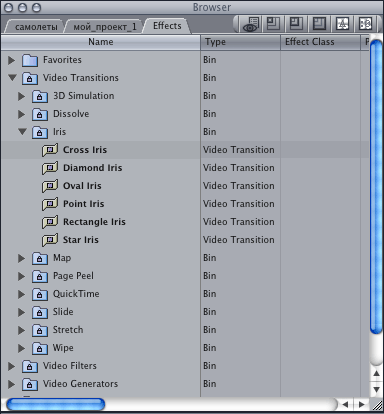Click the Favorites folder icon
The image size is (384, 414).
30,60
